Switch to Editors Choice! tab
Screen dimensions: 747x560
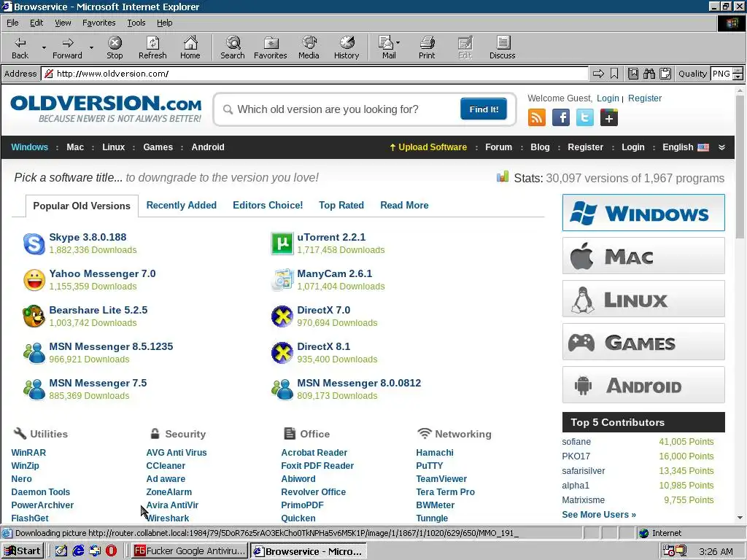click(x=268, y=205)
